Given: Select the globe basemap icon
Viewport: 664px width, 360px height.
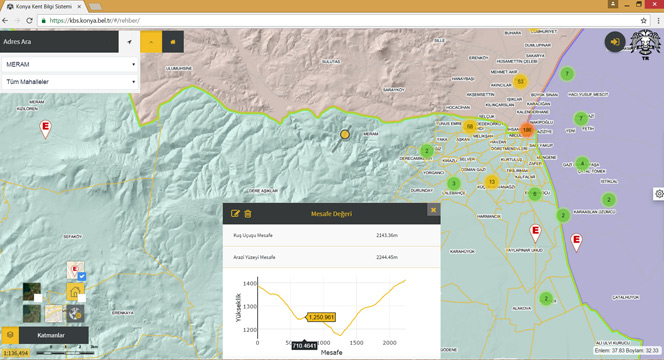Looking at the screenshot, I should click(75, 314).
